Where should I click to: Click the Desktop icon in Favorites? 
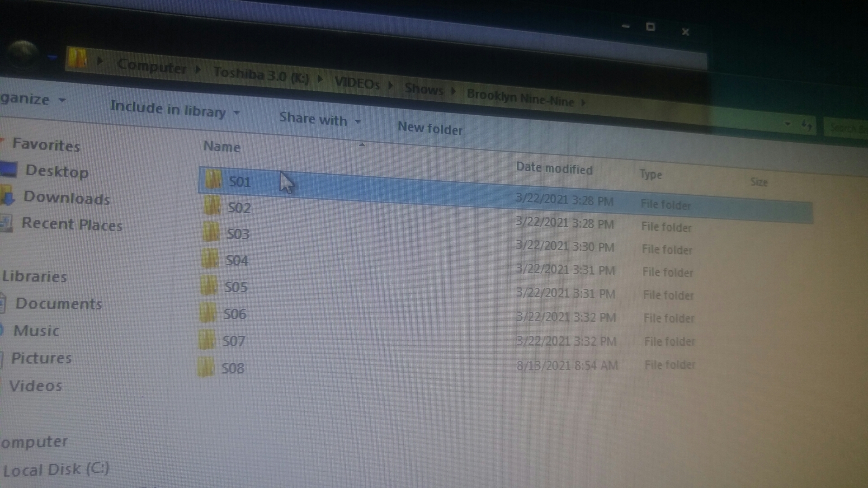pos(9,169)
